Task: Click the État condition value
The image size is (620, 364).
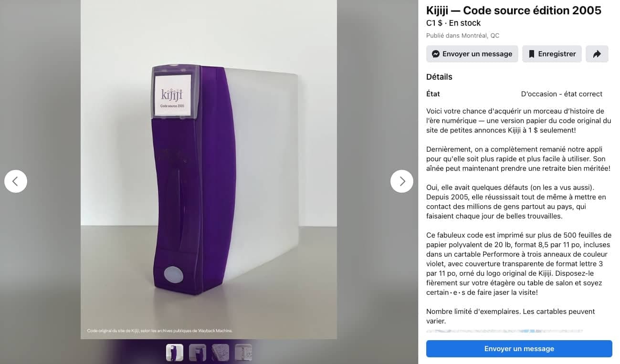Action: pyautogui.click(x=562, y=94)
